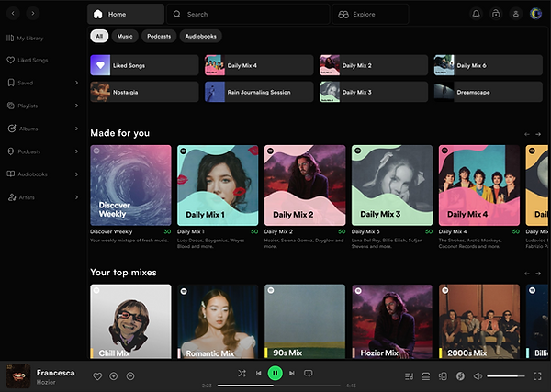Screen dimensions: 551x392
Task: Select the Music filter chip
Action: click(125, 36)
